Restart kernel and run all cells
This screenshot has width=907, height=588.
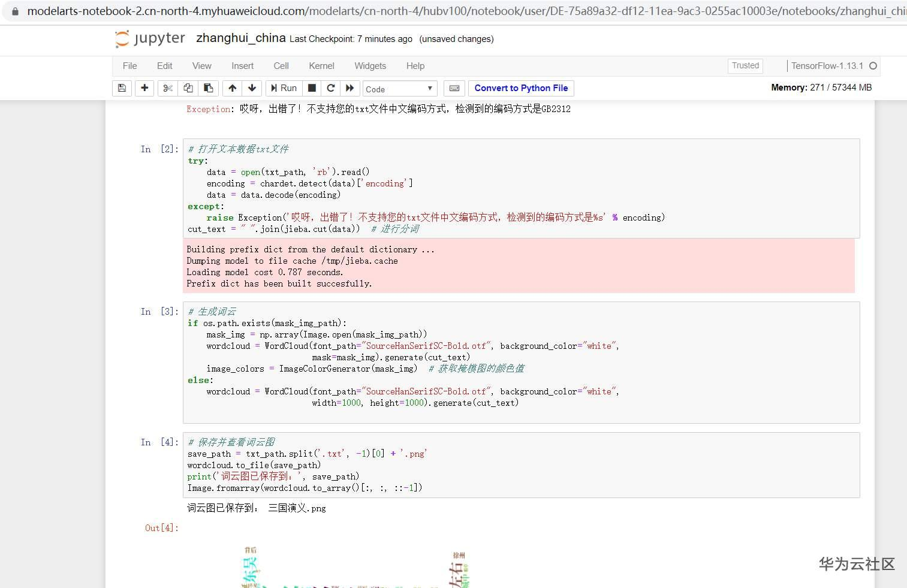pyautogui.click(x=350, y=88)
